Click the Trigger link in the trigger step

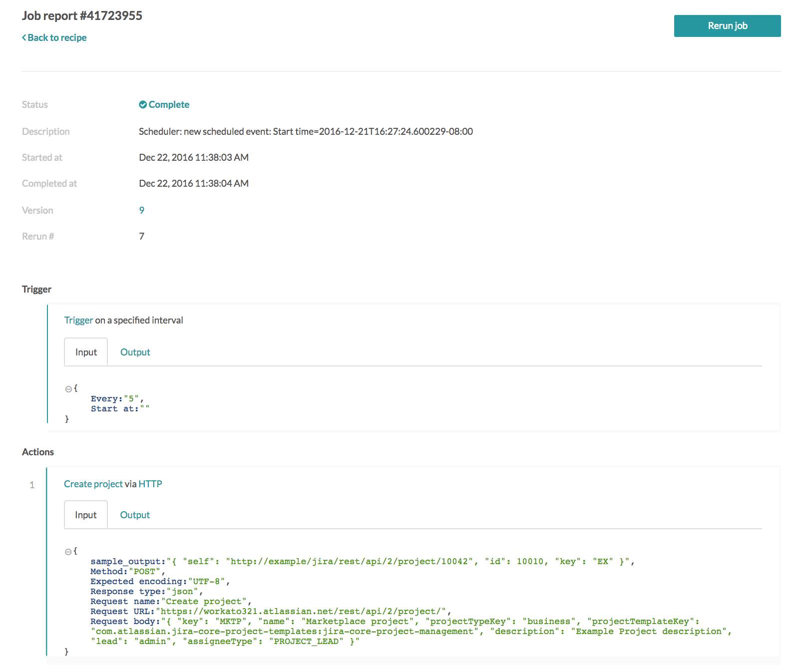pos(78,320)
